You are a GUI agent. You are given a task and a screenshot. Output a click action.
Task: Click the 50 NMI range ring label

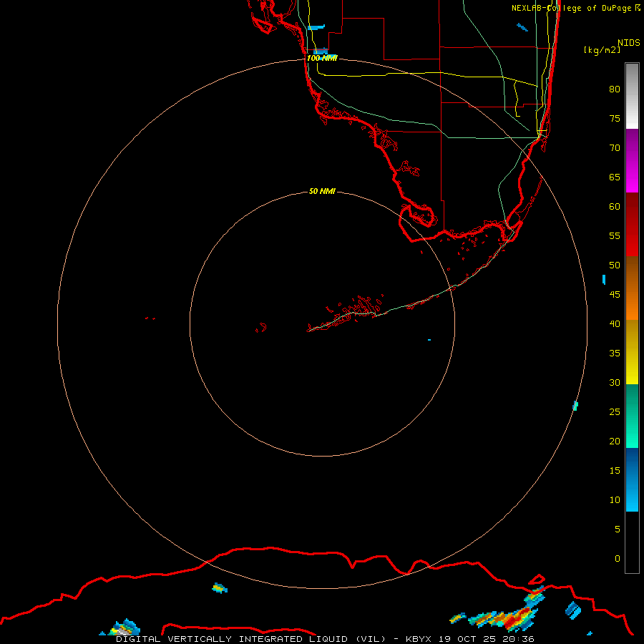tap(322, 191)
